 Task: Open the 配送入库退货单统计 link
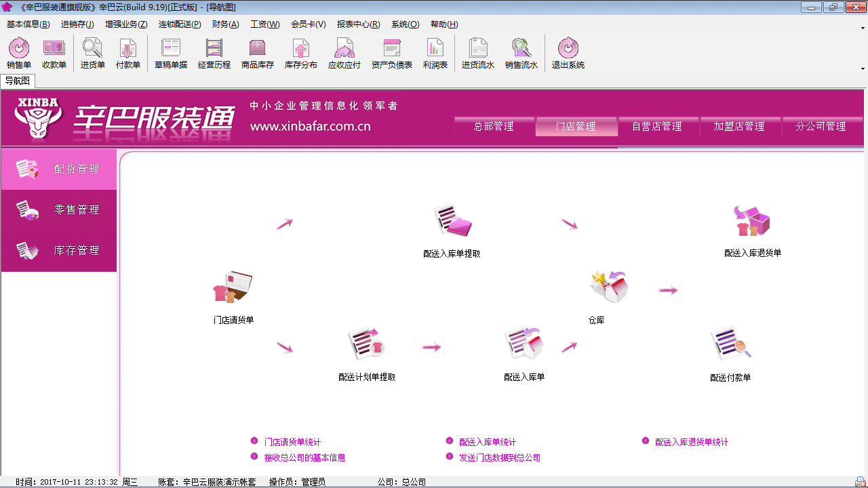coord(692,442)
